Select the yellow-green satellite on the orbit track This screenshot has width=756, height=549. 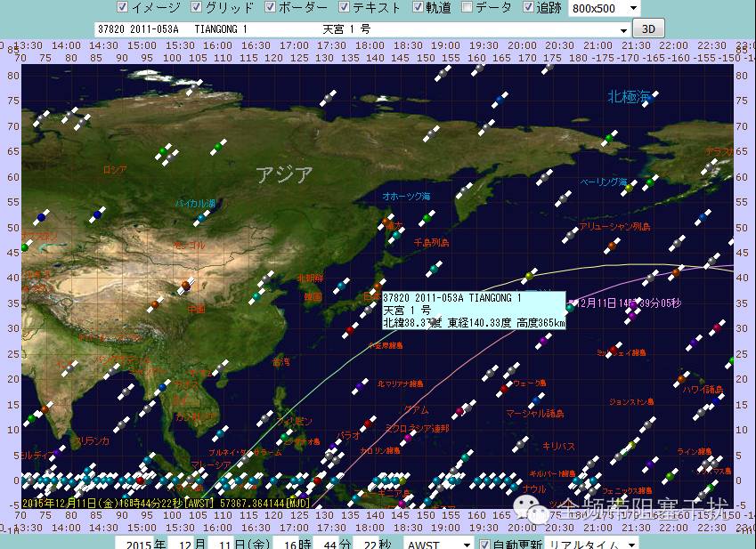530,276
